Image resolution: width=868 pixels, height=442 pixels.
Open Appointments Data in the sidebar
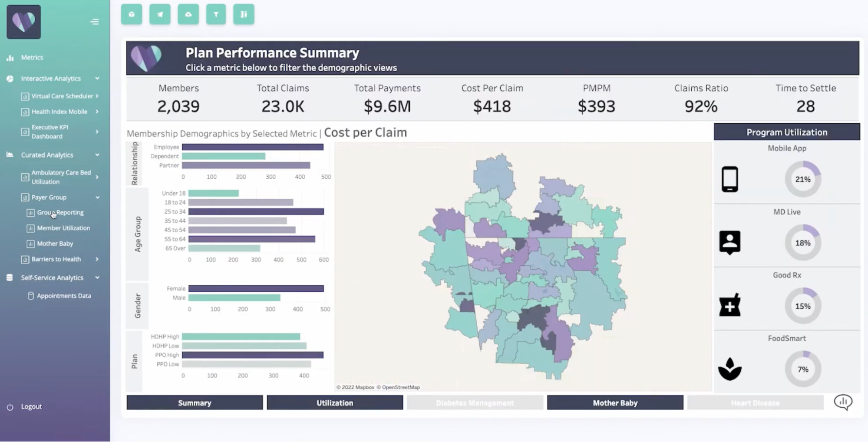64,296
